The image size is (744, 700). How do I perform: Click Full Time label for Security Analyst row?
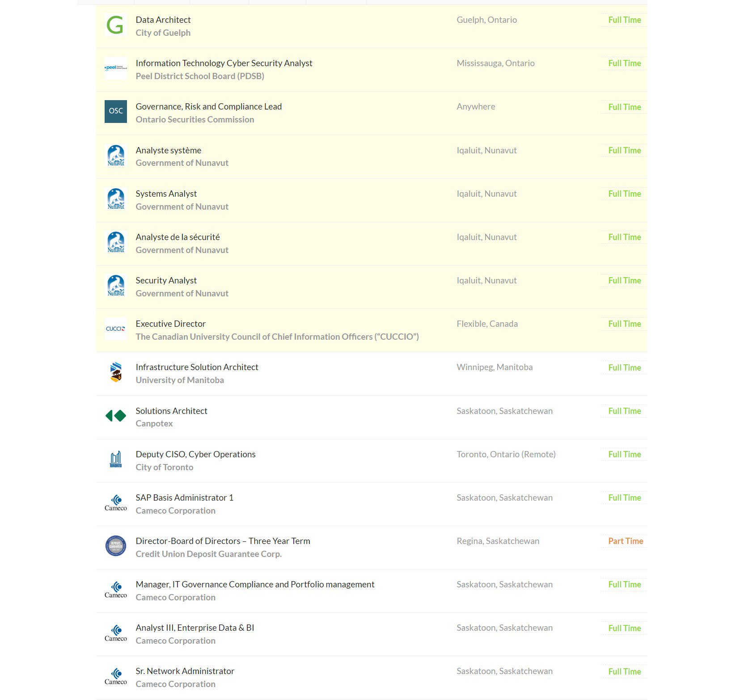coord(625,280)
